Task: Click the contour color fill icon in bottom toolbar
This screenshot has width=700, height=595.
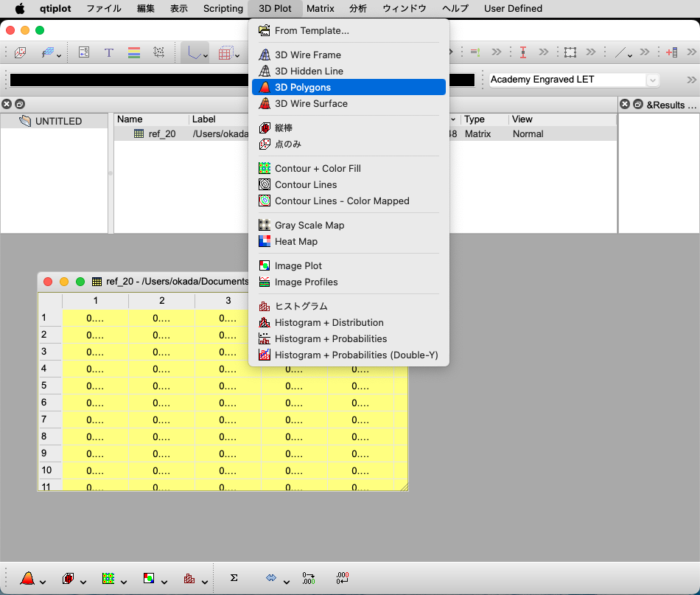Action: click(108, 579)
